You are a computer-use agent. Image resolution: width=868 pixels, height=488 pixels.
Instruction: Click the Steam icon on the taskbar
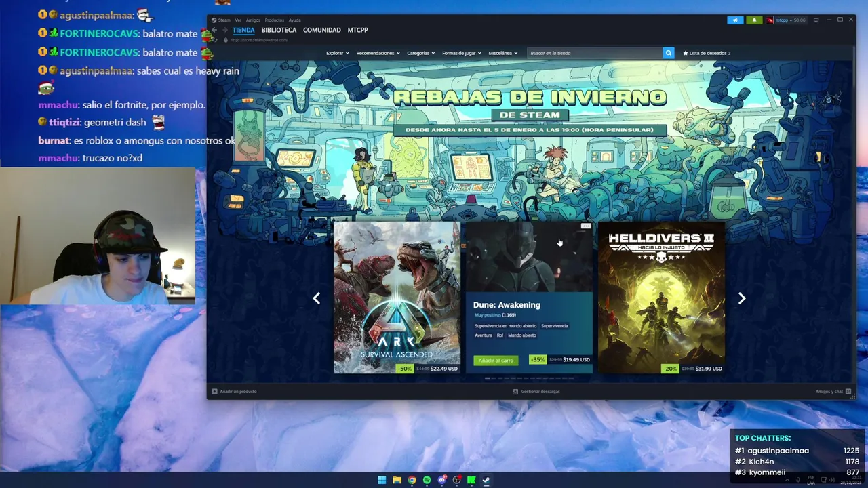(x=486, y=480)
